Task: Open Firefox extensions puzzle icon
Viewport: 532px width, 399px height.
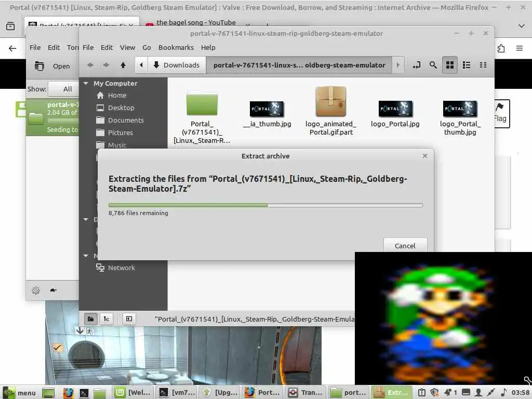Action: [x=501, y=48]
